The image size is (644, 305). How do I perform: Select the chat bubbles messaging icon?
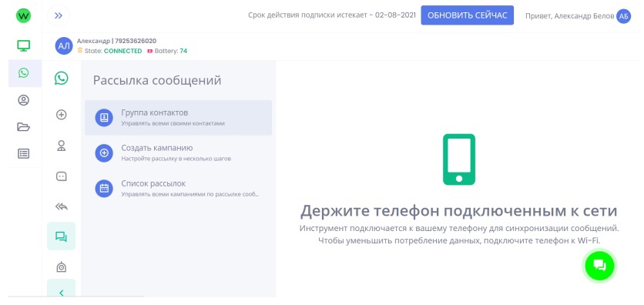pyautogui.click(x=61, y=236)
